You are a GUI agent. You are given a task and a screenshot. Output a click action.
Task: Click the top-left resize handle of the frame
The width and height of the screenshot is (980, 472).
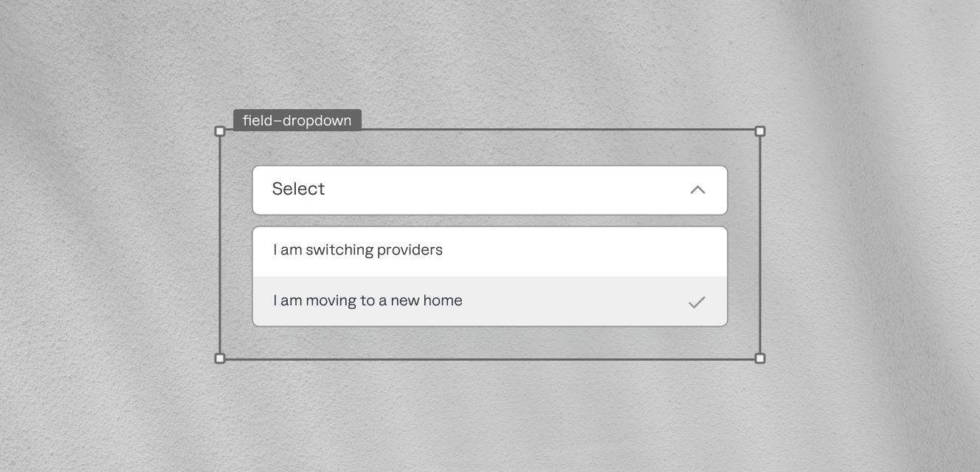pyautogui.click(x=220, y=131)
